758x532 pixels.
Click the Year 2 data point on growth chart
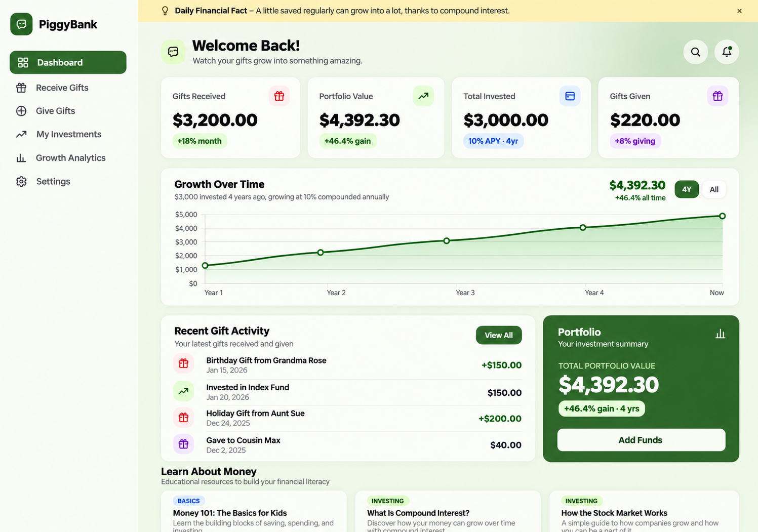pos(321,253)
